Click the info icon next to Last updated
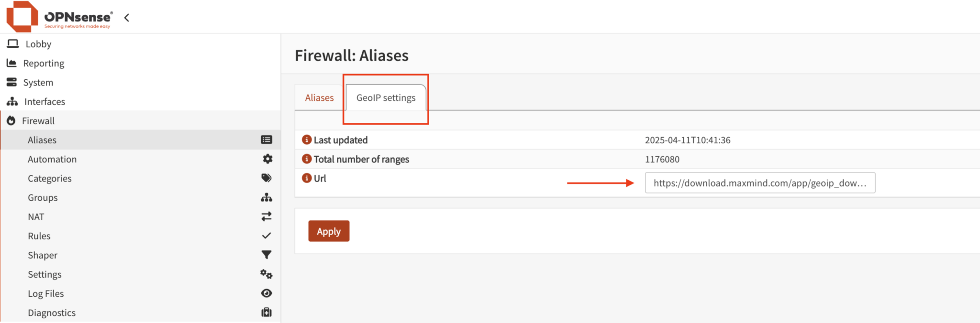 pyautogui.click(x=306, y=140)
